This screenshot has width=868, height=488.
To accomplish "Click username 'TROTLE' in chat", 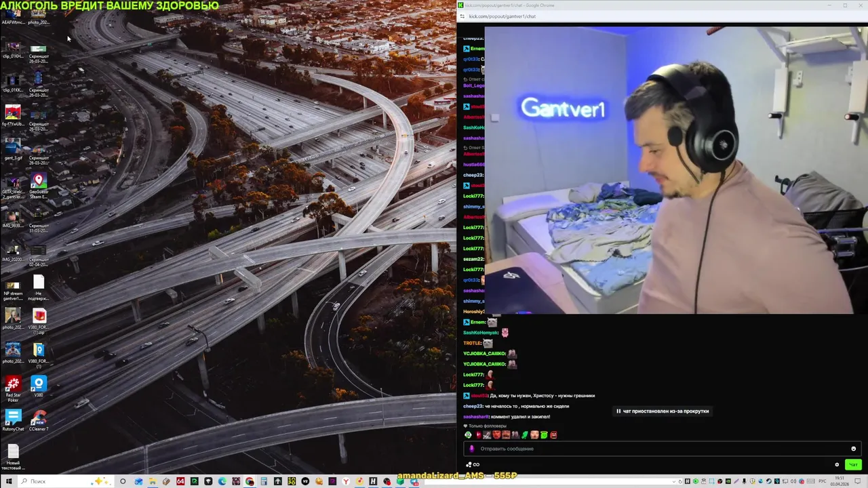I will pyautogui.click(x=472, y=343).
